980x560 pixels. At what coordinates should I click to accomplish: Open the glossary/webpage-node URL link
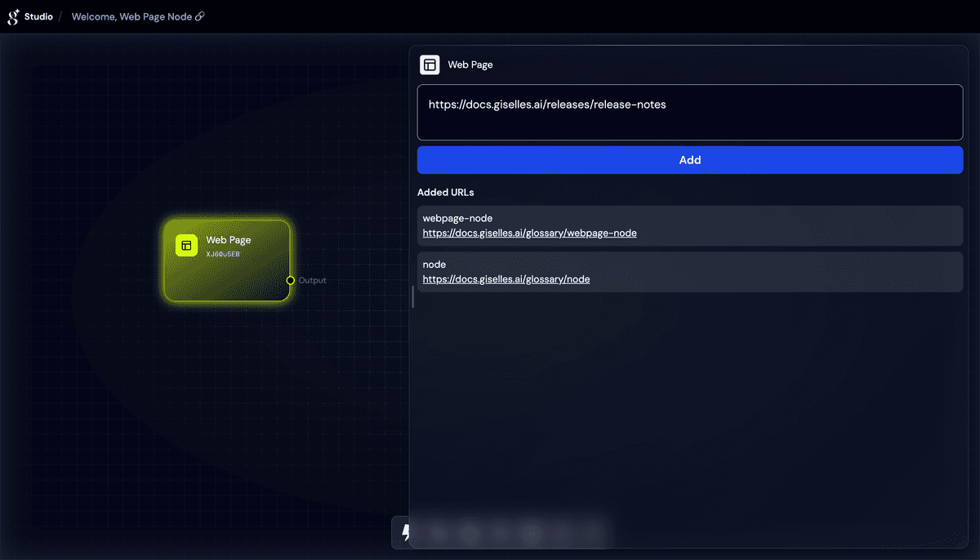[529, 233]
